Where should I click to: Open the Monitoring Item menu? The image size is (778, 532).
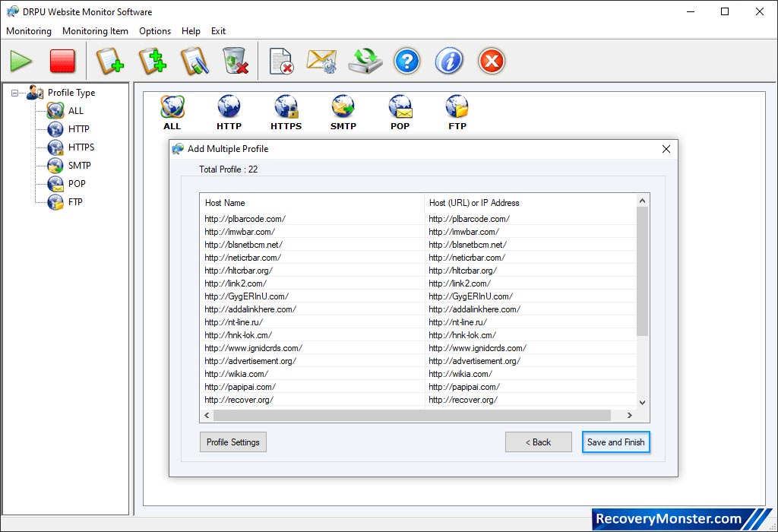(95, 31)
